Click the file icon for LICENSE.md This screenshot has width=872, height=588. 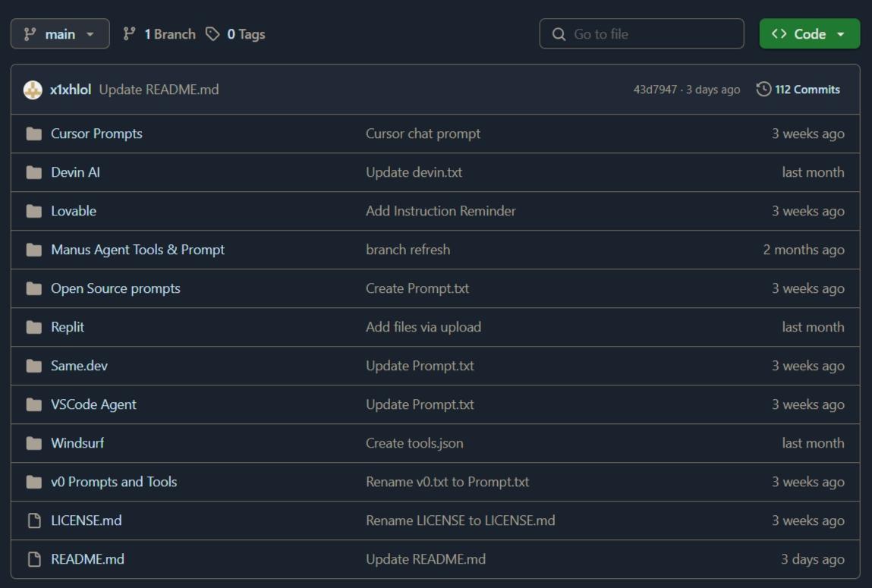point(34,520)
